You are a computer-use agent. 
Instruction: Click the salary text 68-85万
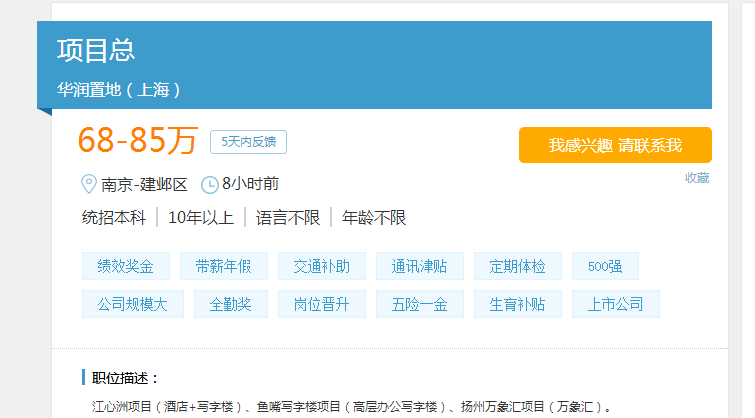point(138,140)
